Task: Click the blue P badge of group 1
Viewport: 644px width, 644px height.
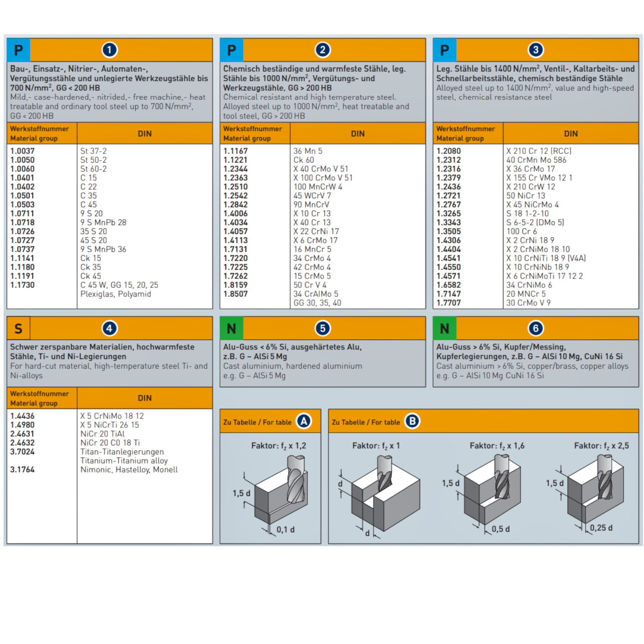Action: [x=19, y=50]
